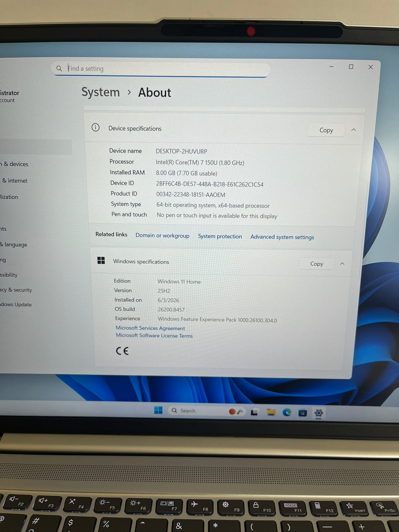Viewport: 399px width, 532px height.
Task: Maximize the Settings window
Action: (x=351, y=67)
